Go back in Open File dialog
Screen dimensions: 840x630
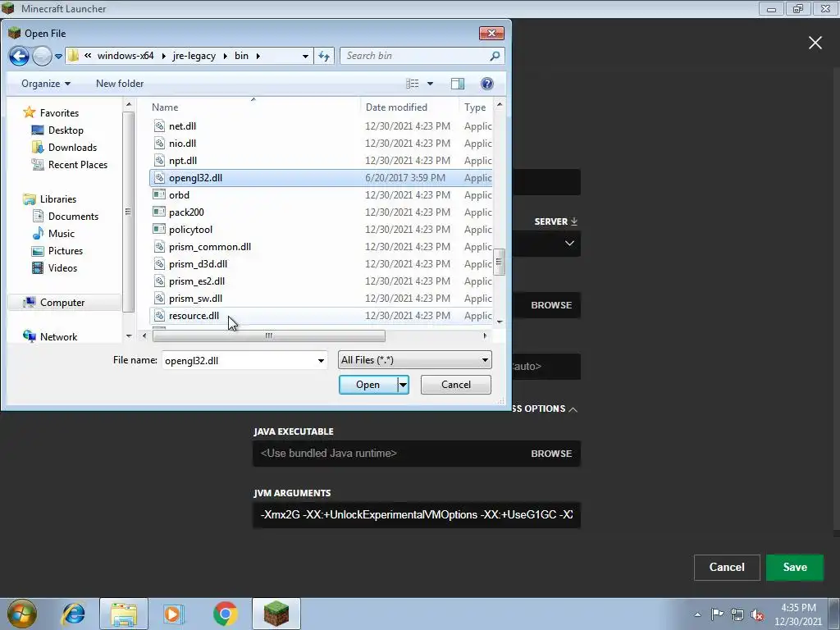[20, 56]
